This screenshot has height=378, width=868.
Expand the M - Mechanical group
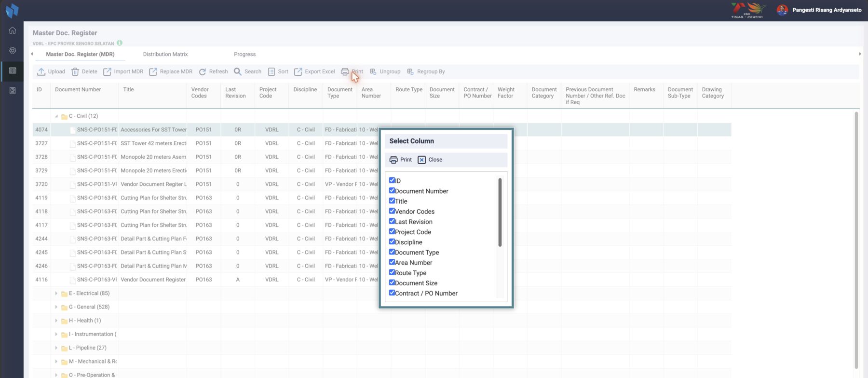click(56, 362)
